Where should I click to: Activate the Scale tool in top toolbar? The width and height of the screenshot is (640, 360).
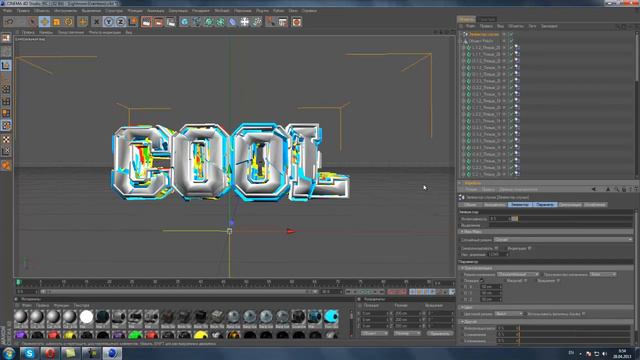(56, 22)
